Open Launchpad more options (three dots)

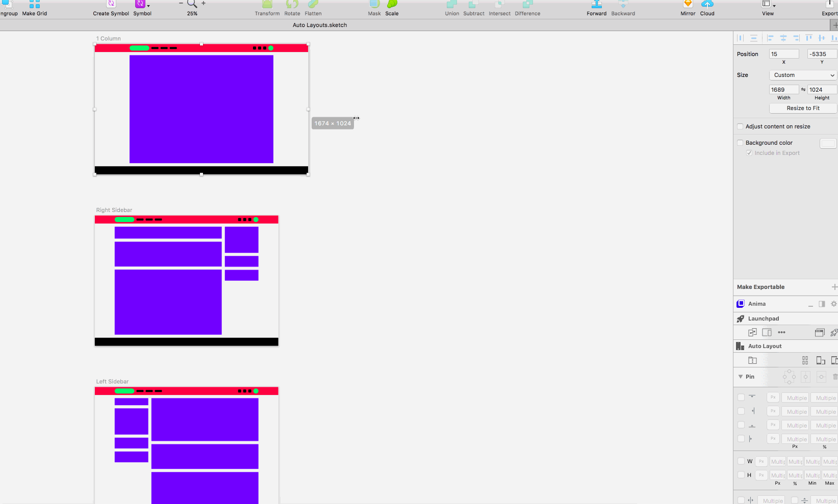point(781,332)
